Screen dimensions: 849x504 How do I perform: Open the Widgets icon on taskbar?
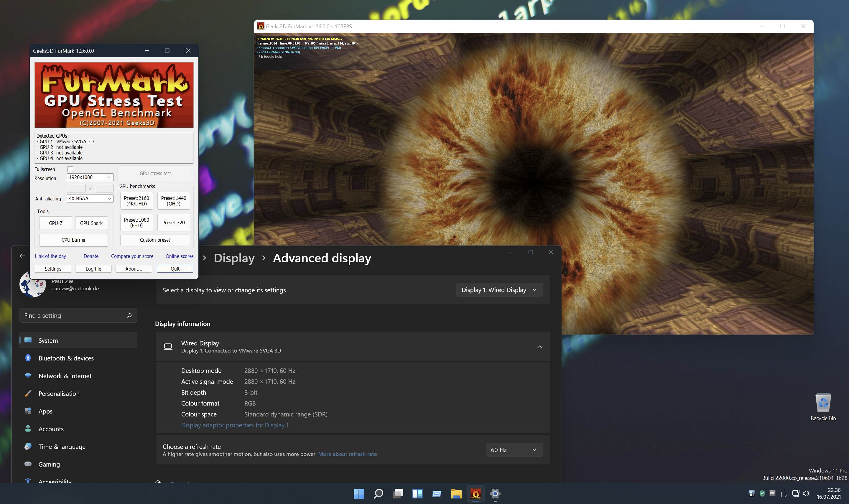pos(417,493)
